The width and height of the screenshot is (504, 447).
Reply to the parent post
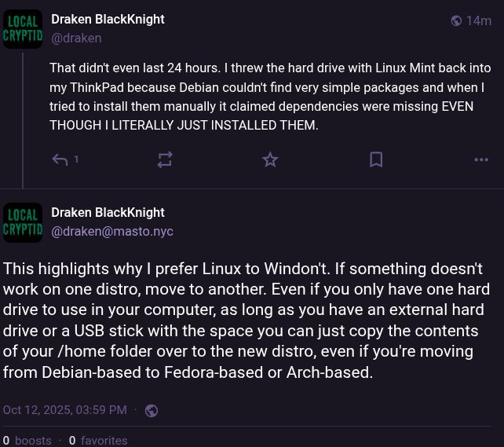tap(60, 159)
